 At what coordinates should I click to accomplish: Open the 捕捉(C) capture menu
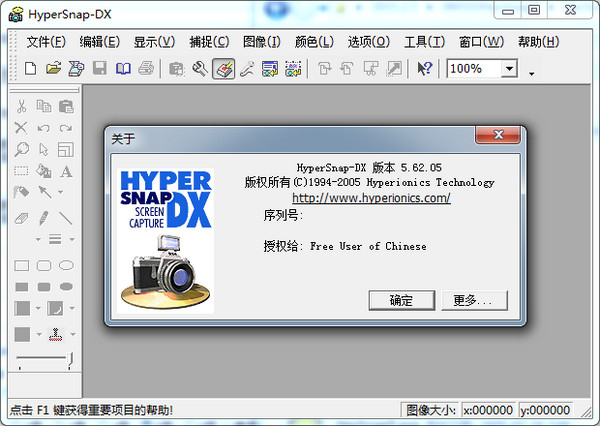pos(209,42)
